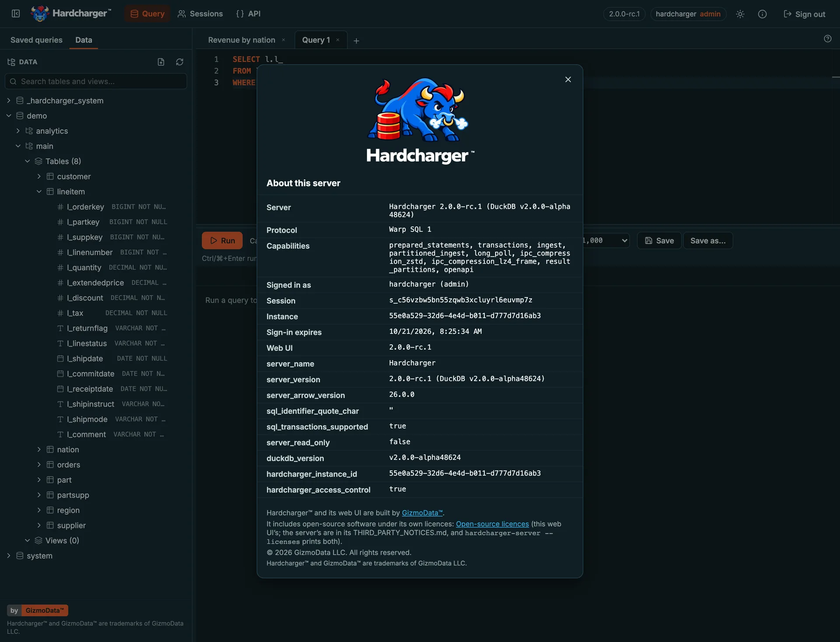Open the Query menu

pos(147,14)
